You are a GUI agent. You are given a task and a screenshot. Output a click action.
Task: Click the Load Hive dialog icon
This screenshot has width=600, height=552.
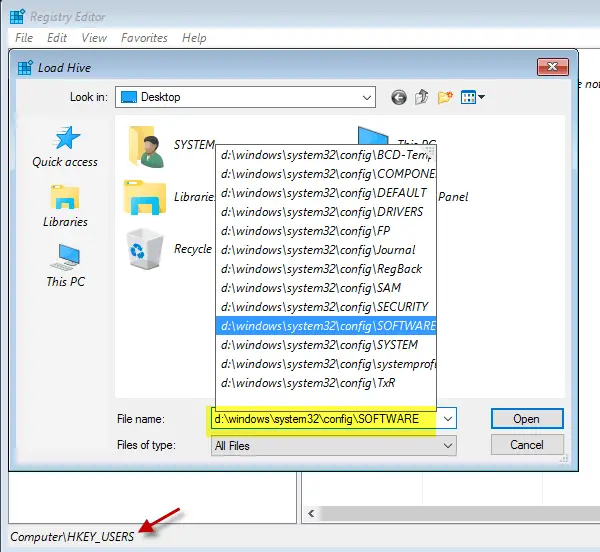pyautogui.click(x=25, y=68)
